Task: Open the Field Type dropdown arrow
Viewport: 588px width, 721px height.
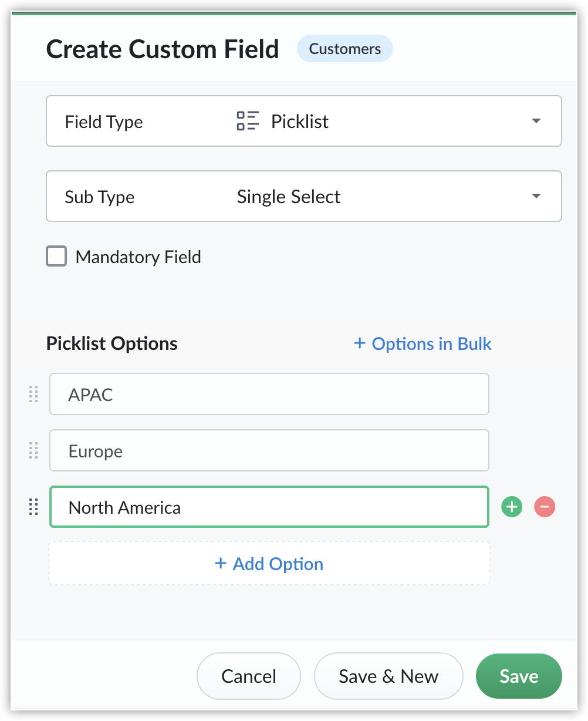Action: pyautogui.click(x=536, y=121)
